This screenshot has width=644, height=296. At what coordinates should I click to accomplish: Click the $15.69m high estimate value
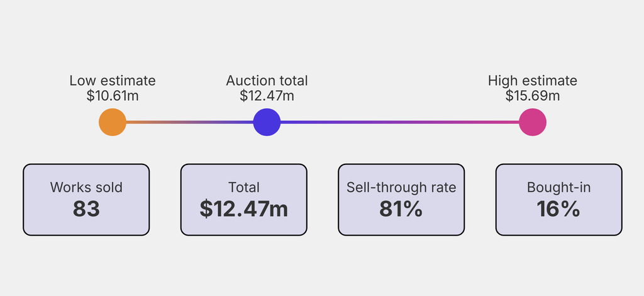(x=533, y=96)
